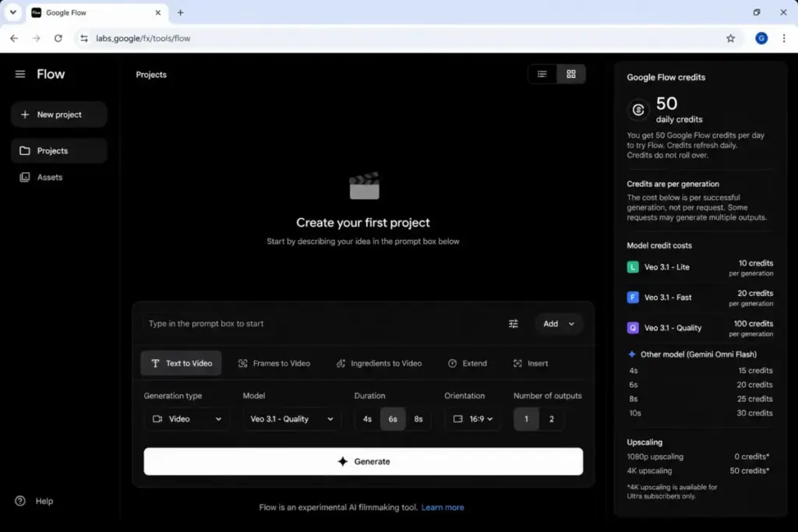Close the Google Flow browser tab
The width and height of the screenshot is (798, 532).
(x=157, y=12)
